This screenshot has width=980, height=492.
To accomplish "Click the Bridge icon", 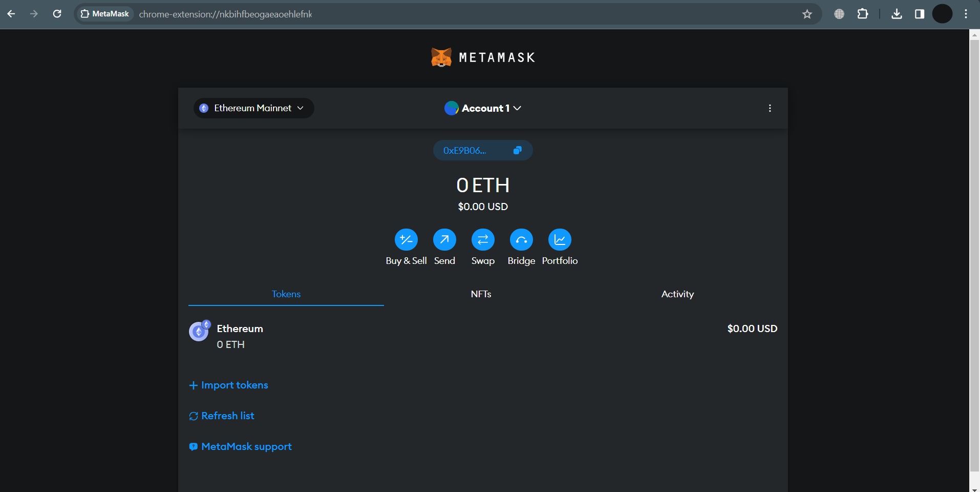I will (x=521, y=239).
